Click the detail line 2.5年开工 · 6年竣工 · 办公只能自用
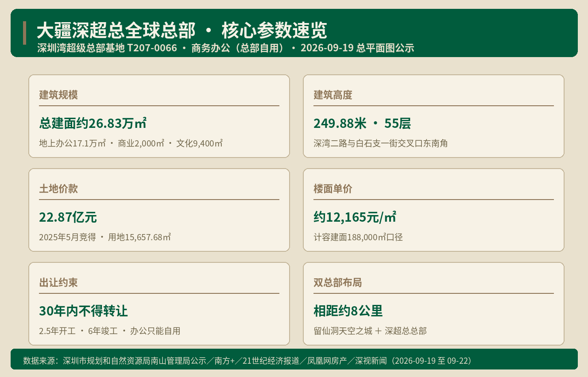This screenshot has width=588, height=377. coord(110,331)
